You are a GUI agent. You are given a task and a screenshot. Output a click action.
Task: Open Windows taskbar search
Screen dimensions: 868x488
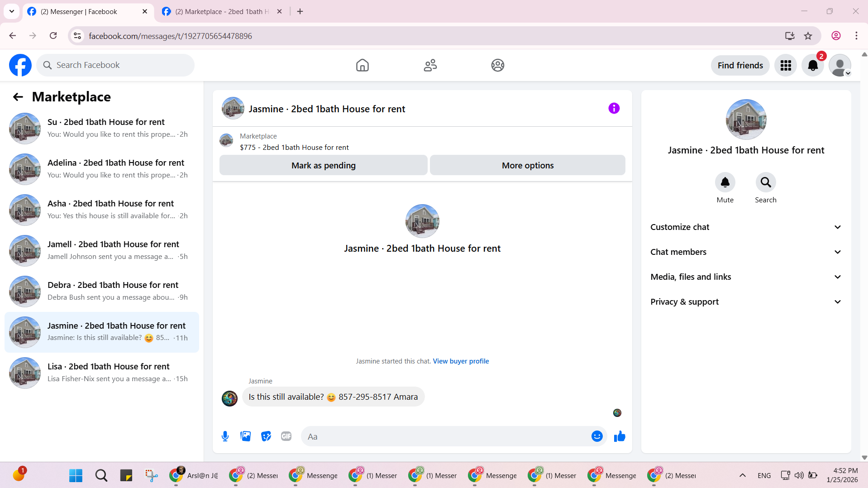pyautogui.click(x=101, y=476)
